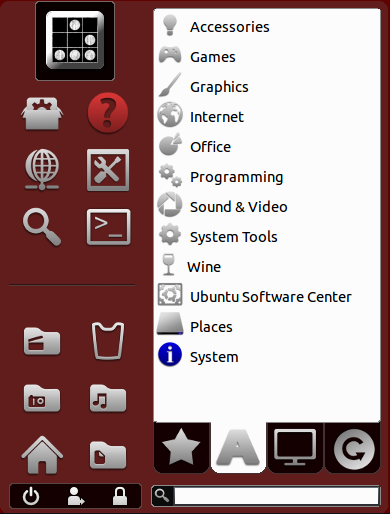Click the gamepad Games icon
This screenshot has height=514, width=390.
pyautogui.click(x=170, y=55)
